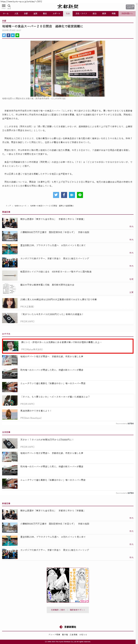Click small Hatena bookmark icon under headline
Image resolution: width=138 pixels, height=644 pixels.
coord(13,35)
